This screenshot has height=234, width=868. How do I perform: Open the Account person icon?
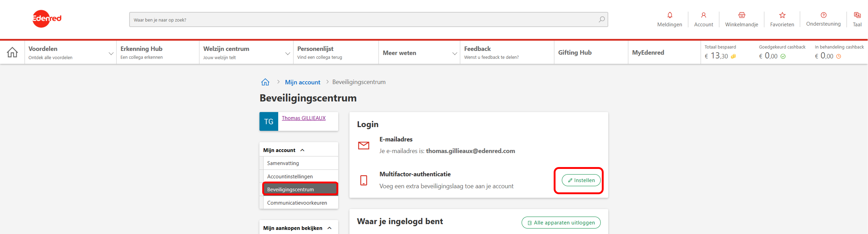click(x=703, y=15)
